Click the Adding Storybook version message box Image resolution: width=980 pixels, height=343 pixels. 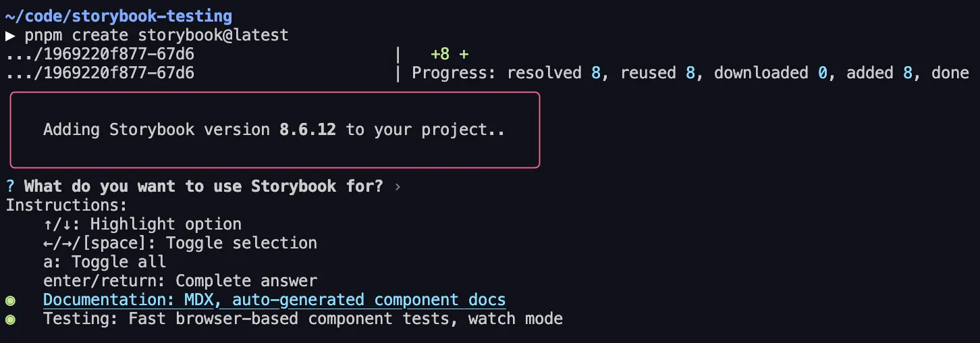click(x=274, y=130)
